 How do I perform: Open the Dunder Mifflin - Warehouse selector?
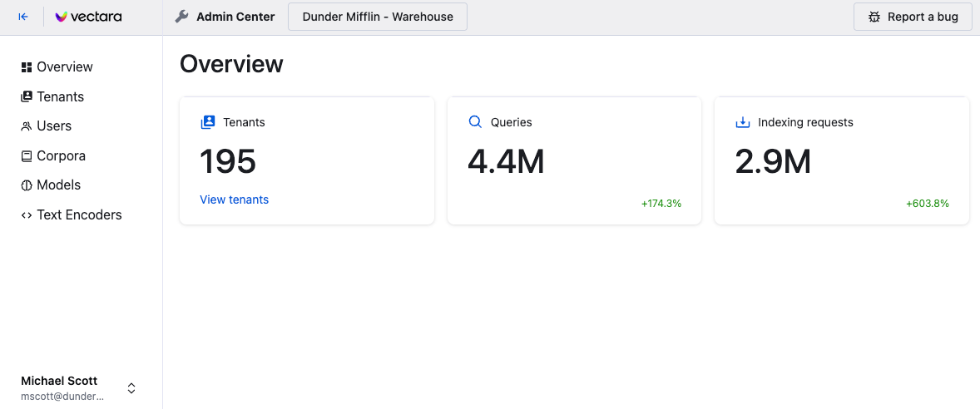(377, 17)
